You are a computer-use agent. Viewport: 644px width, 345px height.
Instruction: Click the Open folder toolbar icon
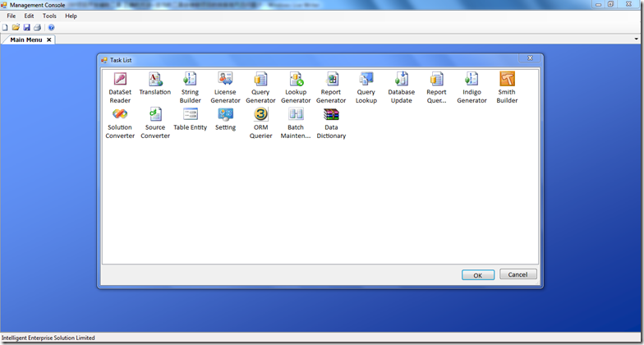pyautogui.click(x=16, y=28)
